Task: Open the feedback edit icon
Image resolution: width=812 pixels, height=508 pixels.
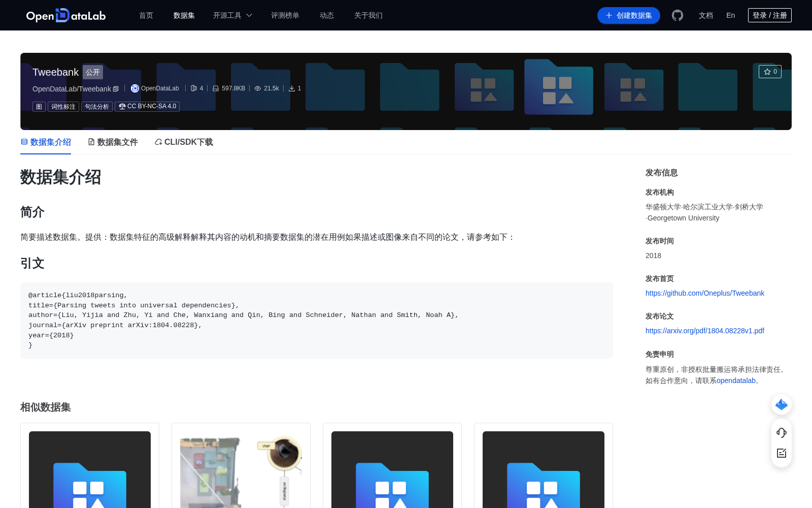Action: coord(782,453)
